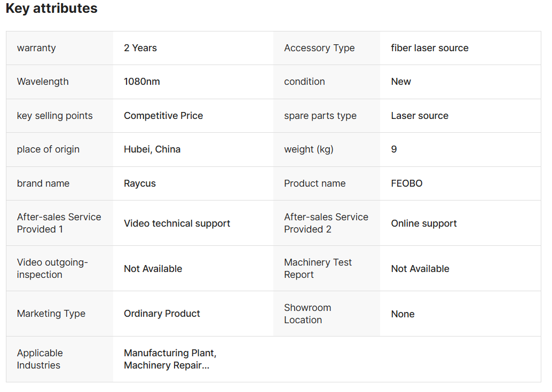Image resolution: width=552 pixels, height=392 pixels.
Task: Select the fiber laser source value
Action: point(430,48)
